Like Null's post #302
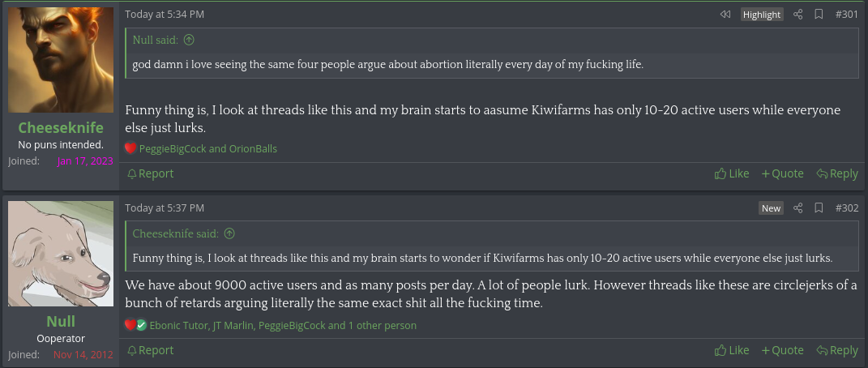This screenshot has width=868, height=368. click(732, 350)
